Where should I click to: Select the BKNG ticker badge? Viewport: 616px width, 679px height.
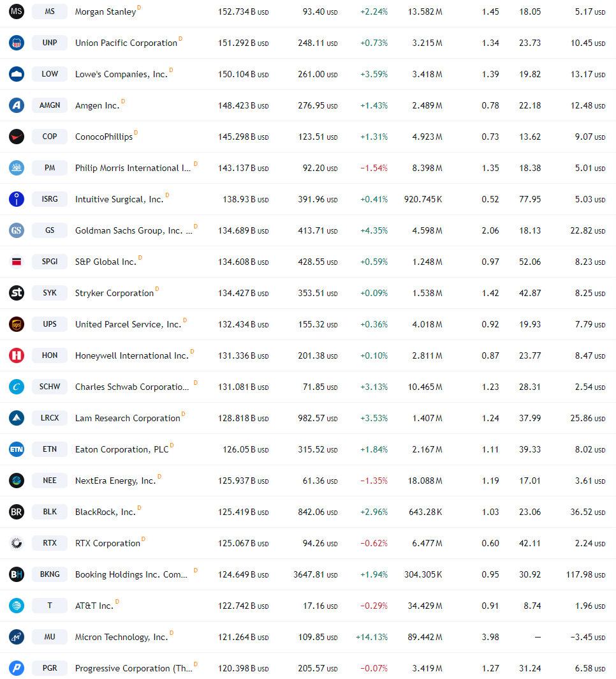(x=50, y=574)
